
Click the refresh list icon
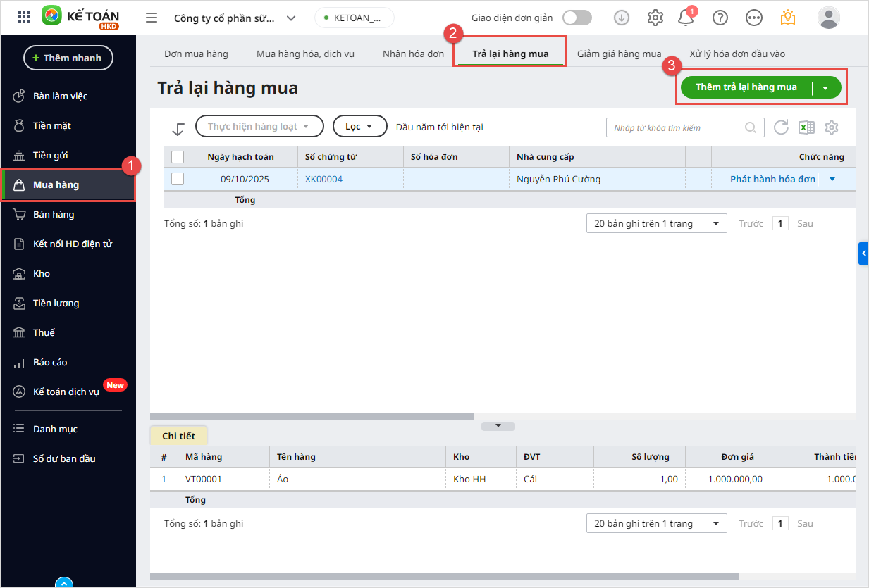781,127
